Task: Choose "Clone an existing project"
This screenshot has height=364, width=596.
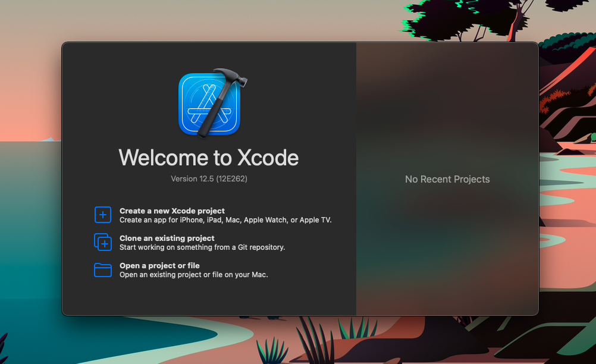Action: (x=167, y=239)
